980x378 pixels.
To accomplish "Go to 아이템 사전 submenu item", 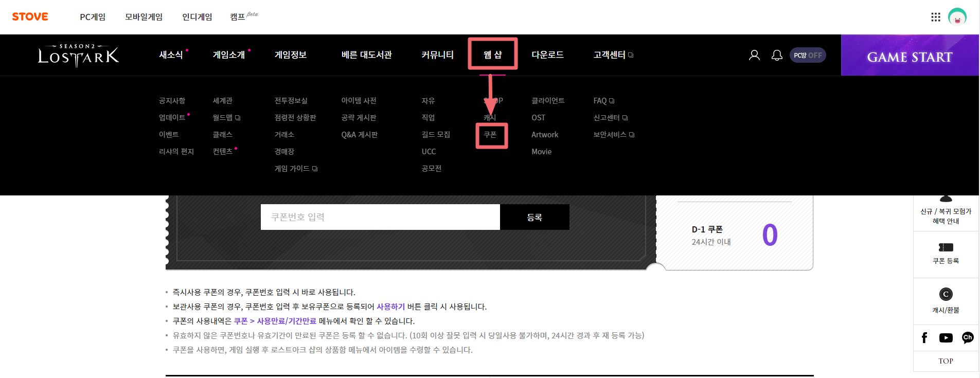I will (x=359, y=101).
